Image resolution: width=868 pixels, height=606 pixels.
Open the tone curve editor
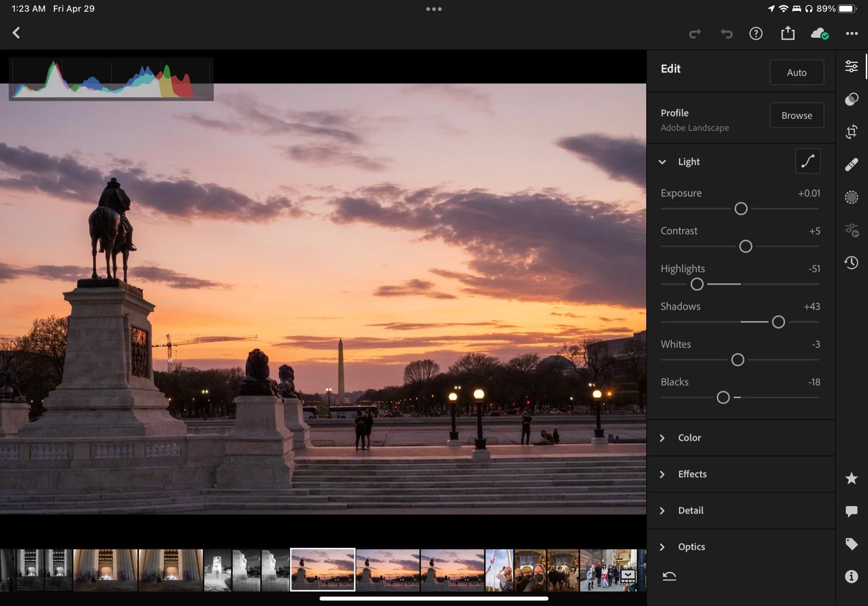point(807,161)
